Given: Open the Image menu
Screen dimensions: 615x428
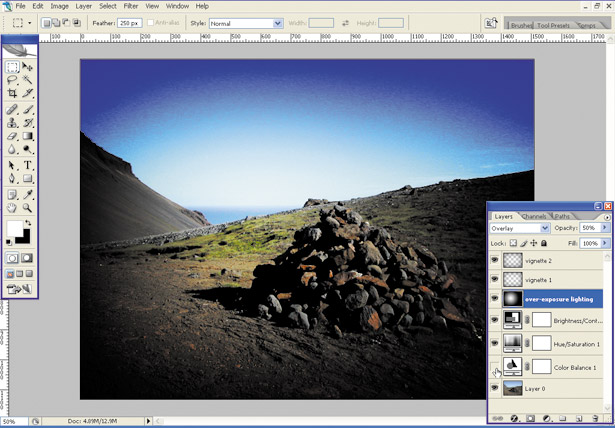Looking at the screenshot, I should [x=60, y=6].
